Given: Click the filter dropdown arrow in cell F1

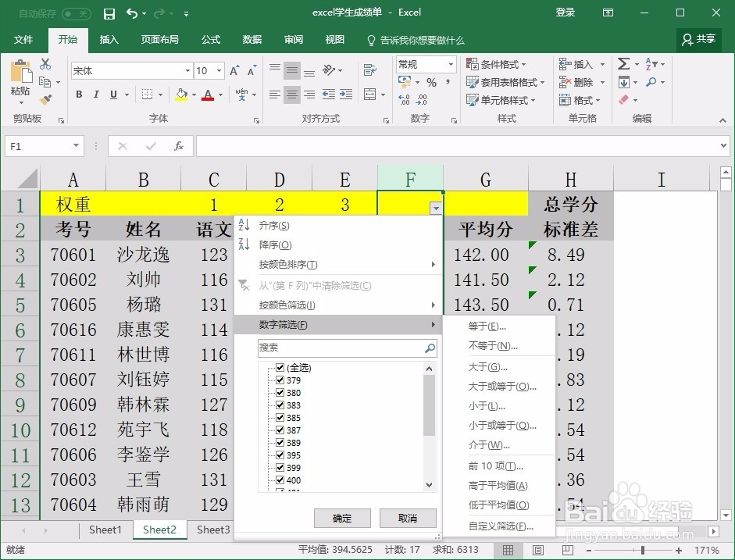Looking at the screenshot, I should click(437, 208).
